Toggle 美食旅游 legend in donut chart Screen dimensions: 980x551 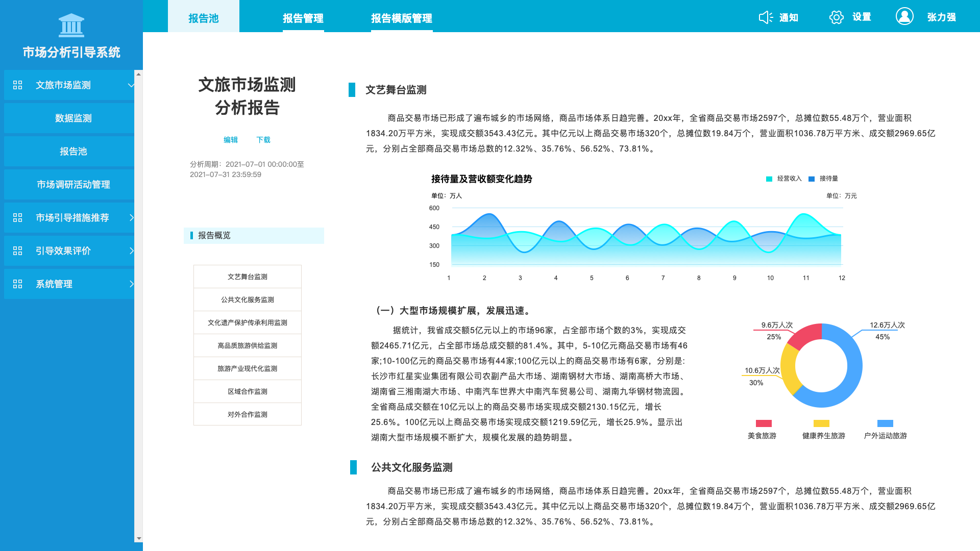click(764, 423)
